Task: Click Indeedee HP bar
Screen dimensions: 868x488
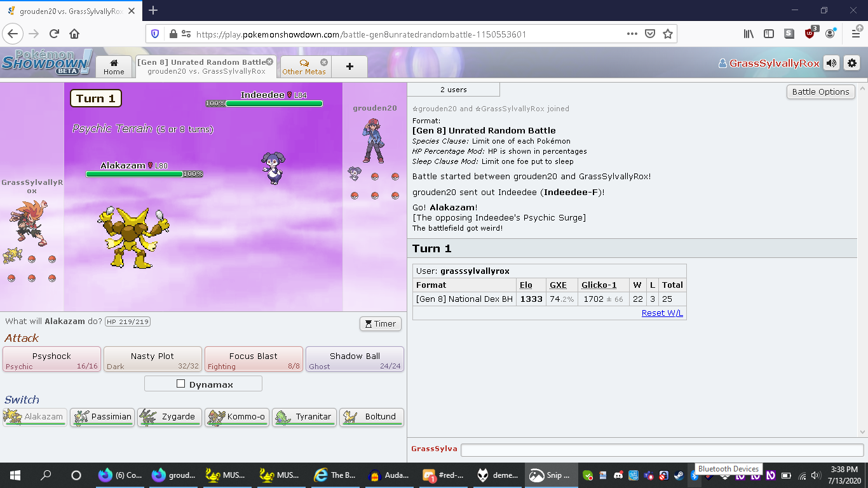Action: (x=274, y=103)
